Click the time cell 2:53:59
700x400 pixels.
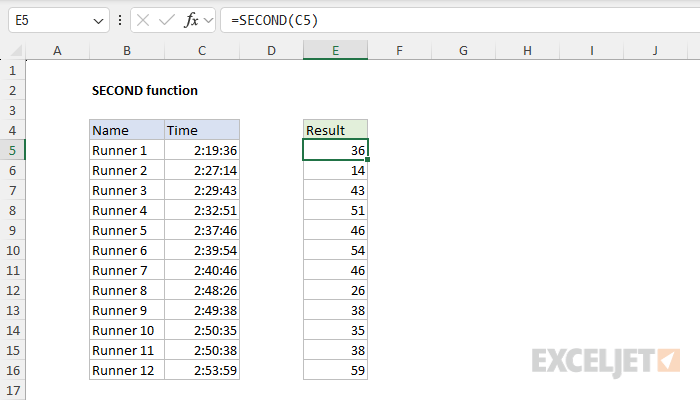202,371
